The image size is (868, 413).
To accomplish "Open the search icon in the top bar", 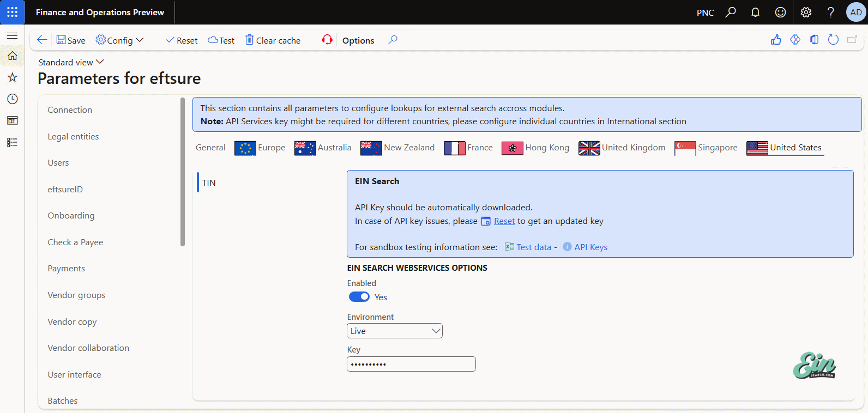I will tap(731, 12).
